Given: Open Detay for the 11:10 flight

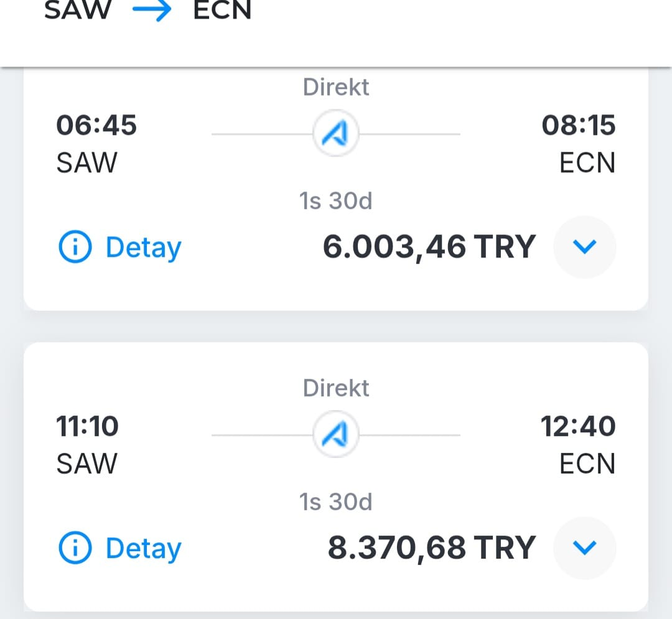Looking at the screenshot, I should click(143, 549).
